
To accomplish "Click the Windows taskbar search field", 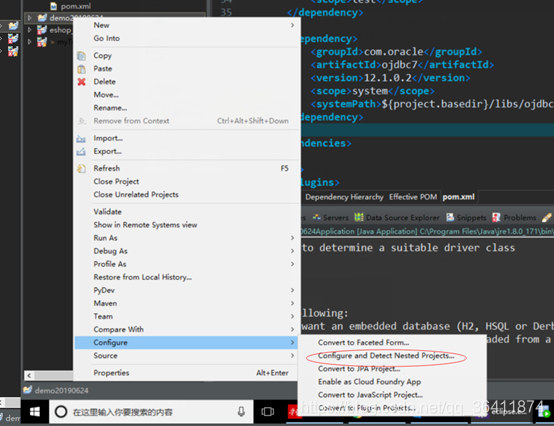I will tap(151, 412).
